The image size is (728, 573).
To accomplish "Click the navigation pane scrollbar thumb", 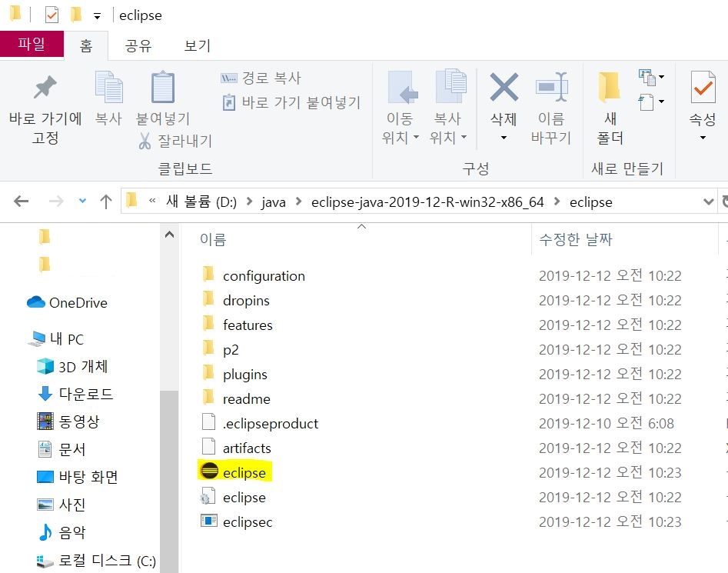I will (x=169, y=481).
